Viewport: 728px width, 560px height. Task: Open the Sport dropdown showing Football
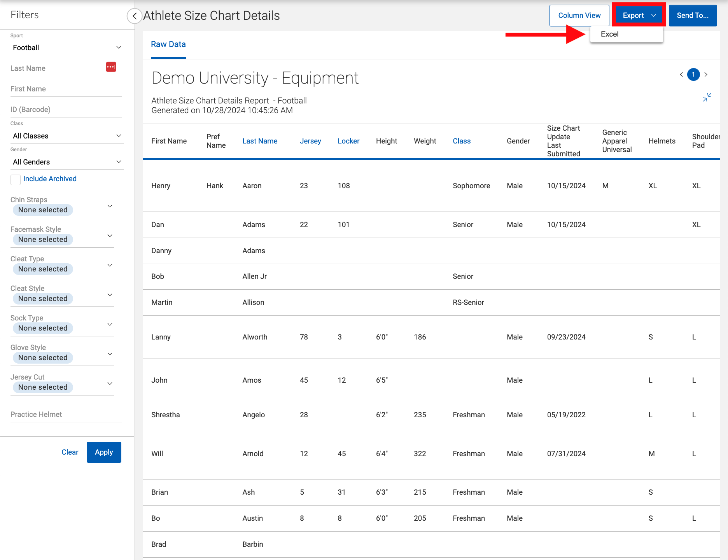[x=67, y=47]
